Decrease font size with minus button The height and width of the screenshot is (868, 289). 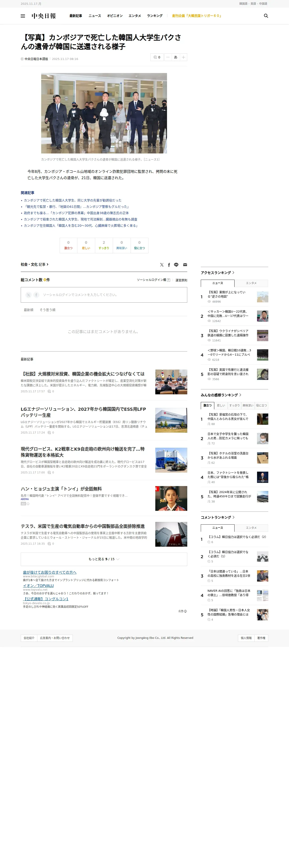168,57
